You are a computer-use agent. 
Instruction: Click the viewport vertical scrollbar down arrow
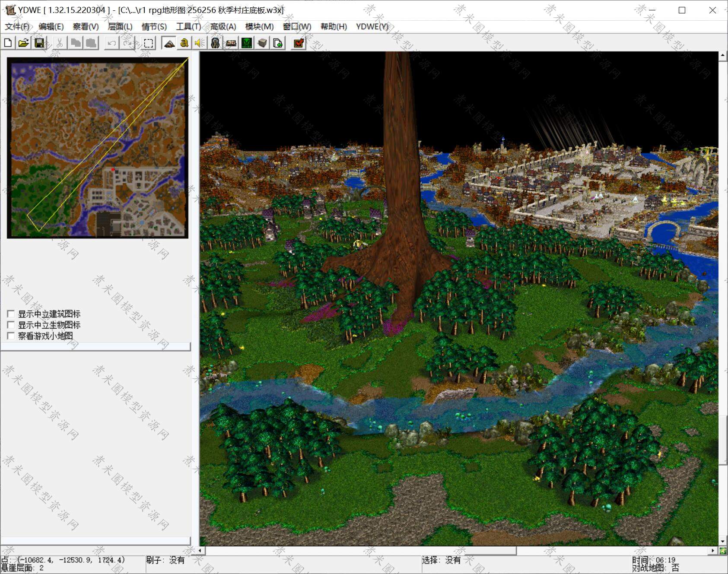point(722,541)
